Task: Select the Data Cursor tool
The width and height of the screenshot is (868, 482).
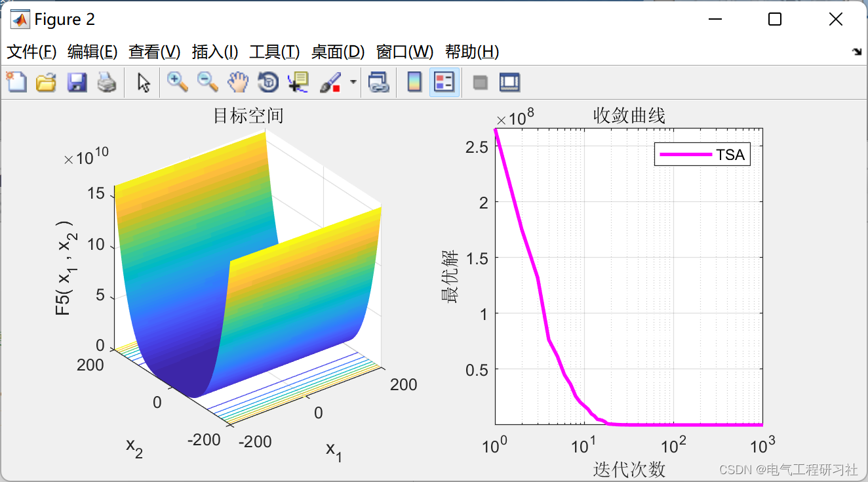Action: (x=297, y=82)
